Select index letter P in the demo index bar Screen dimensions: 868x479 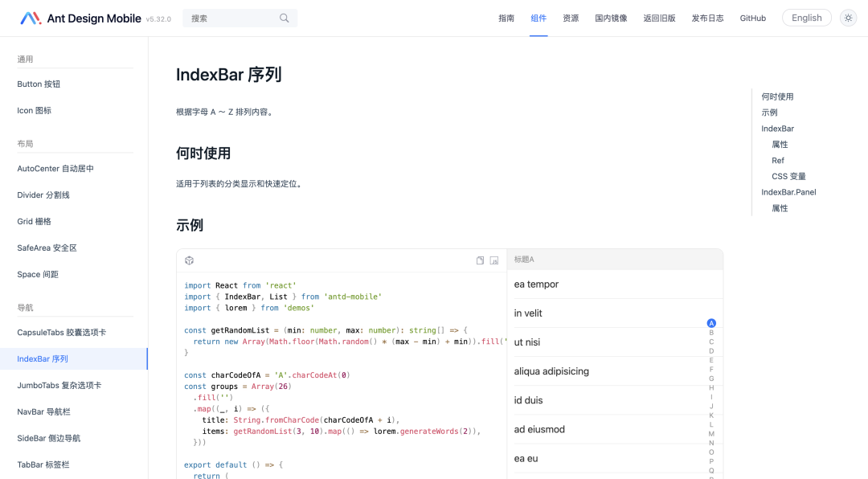pyautogui.click(x=711, y=461)
